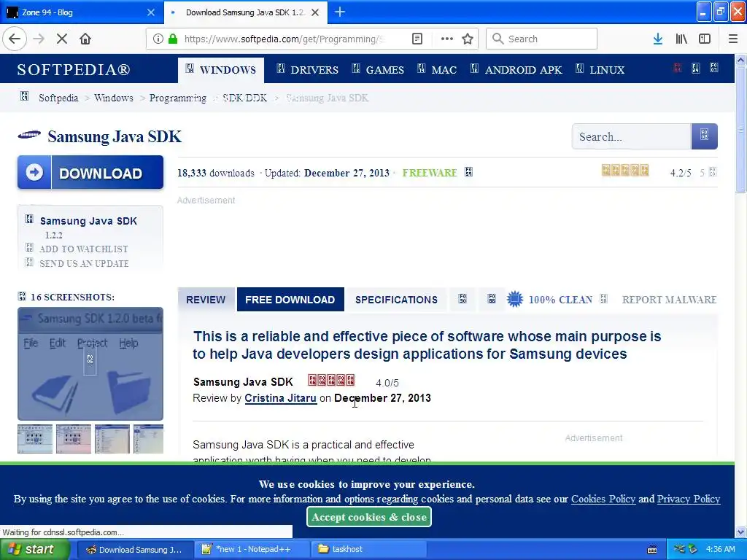Open a new browser tab
The height and width of the screenshot is (560, 747).
click(340, 12)
